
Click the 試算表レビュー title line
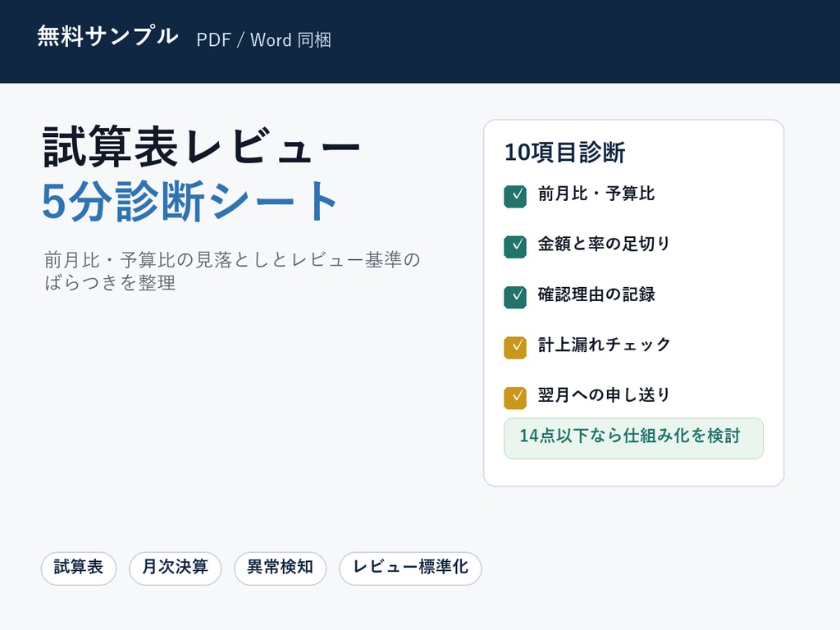pyautogui.click(x=202, y=147)
